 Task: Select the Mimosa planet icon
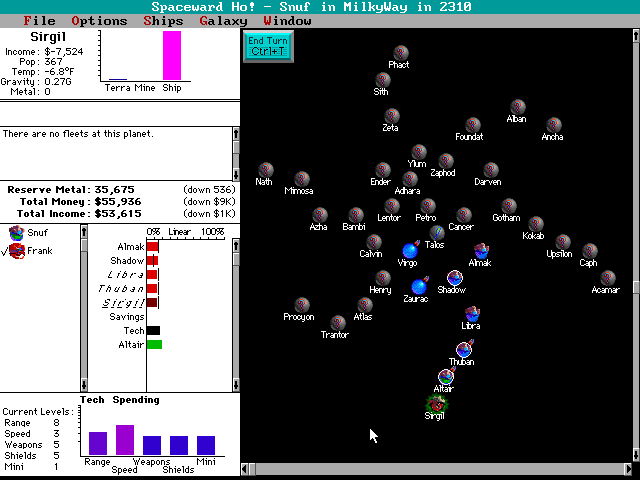(302, 179)
